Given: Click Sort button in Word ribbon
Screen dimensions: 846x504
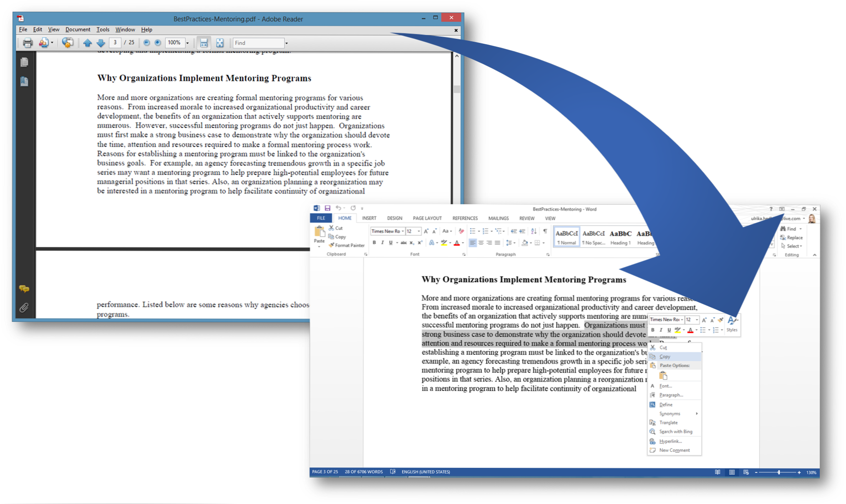Looking at the screenshot, I should [534, 231].
